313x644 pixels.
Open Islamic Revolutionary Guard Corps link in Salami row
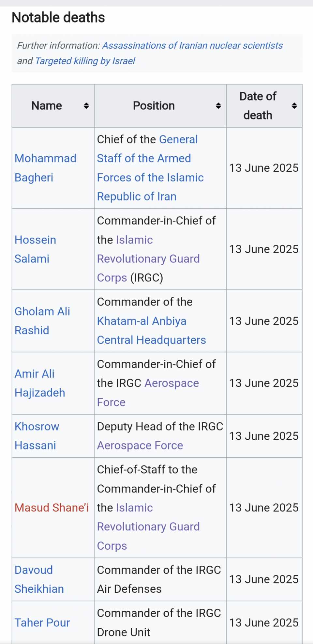[x=148, y=259]
